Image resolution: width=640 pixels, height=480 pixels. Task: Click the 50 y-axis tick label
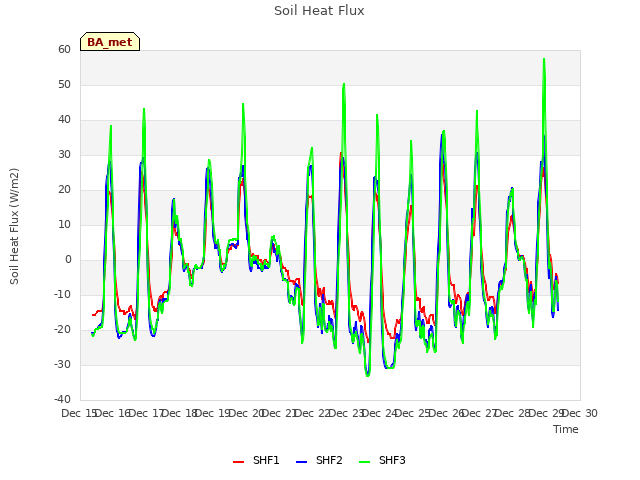(64, 84)
